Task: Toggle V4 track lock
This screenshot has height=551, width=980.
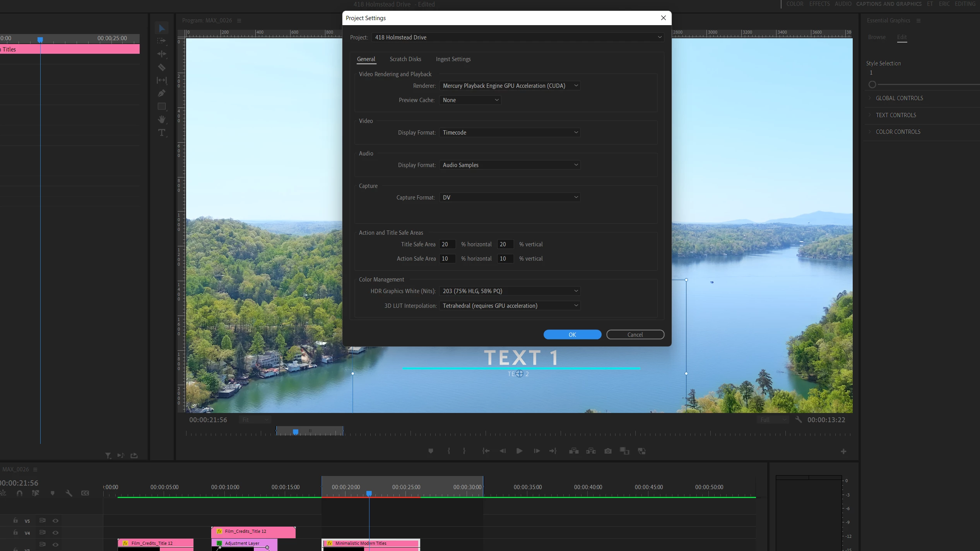Action: (x=15, y=532)
